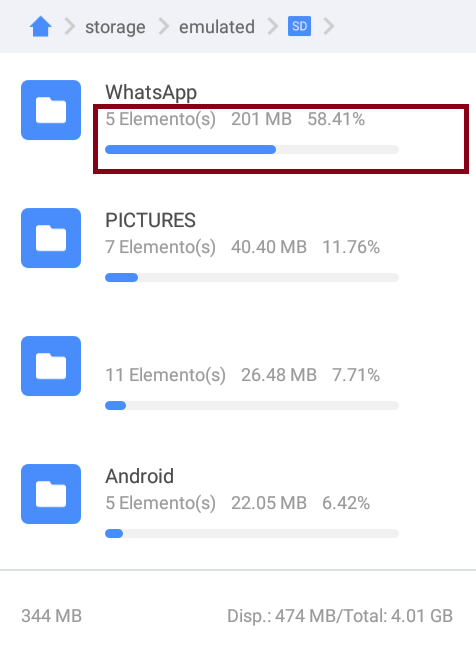Click WhatsApp 58.41% usage bar
The image size is (476, 659).
(252, 150)
